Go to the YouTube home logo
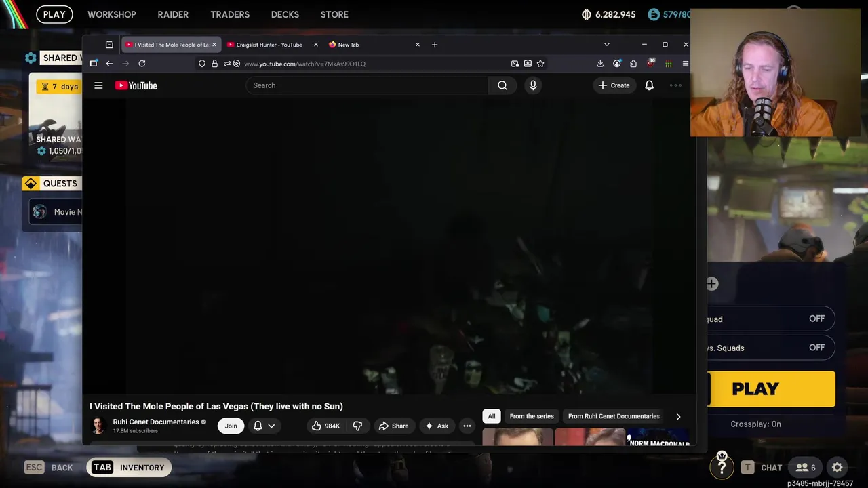Screen dimensions: 868x488 coord(136,85)
